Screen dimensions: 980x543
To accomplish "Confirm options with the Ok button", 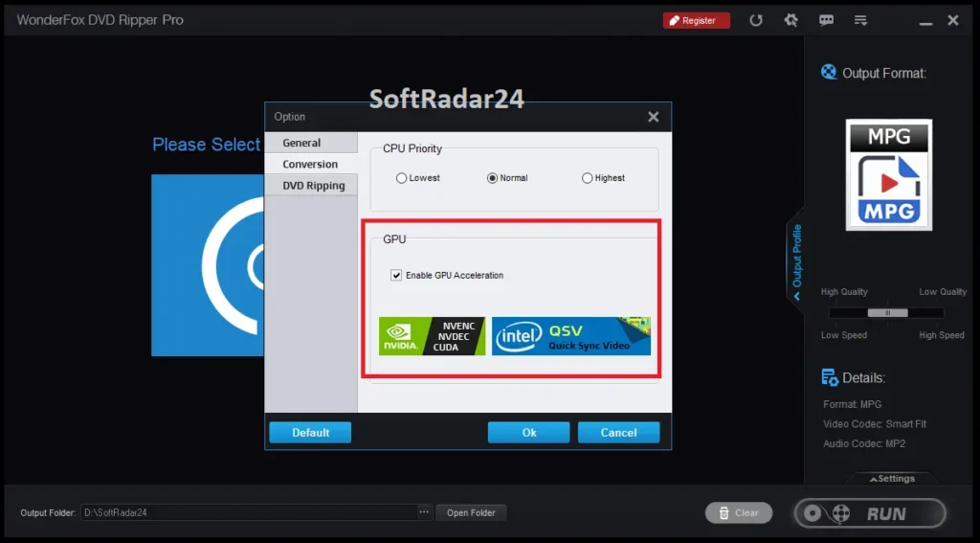I will point(528,432).
